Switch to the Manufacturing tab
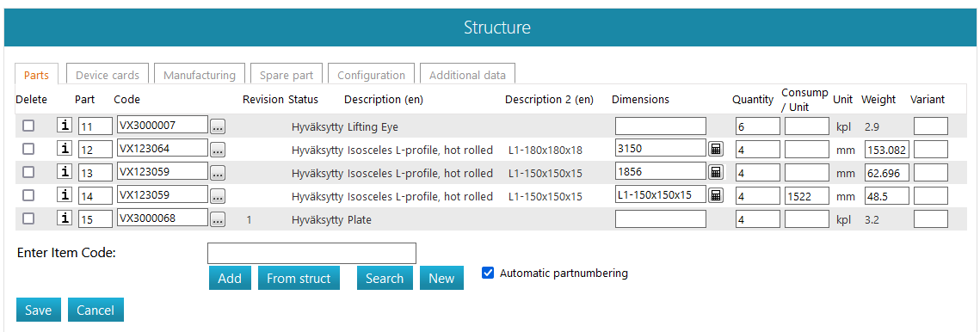This screenshot has height=332, width=980. (200, 75)
